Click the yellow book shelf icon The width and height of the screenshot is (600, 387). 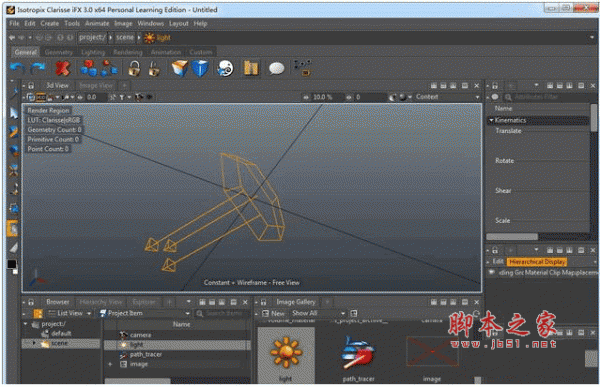[251, 69]
